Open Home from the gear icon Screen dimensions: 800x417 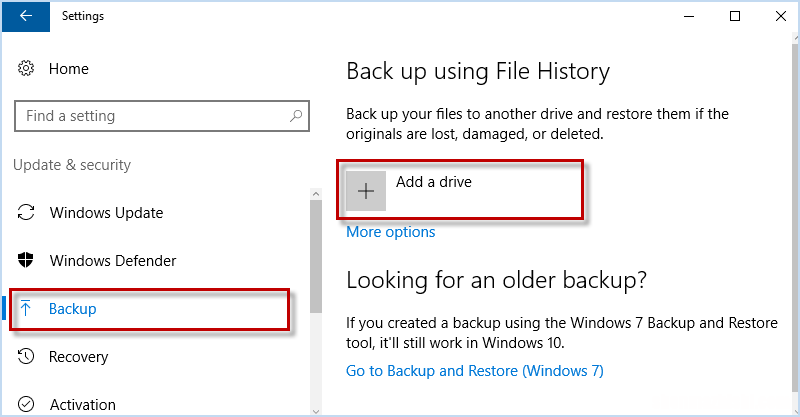pos(26,68)
